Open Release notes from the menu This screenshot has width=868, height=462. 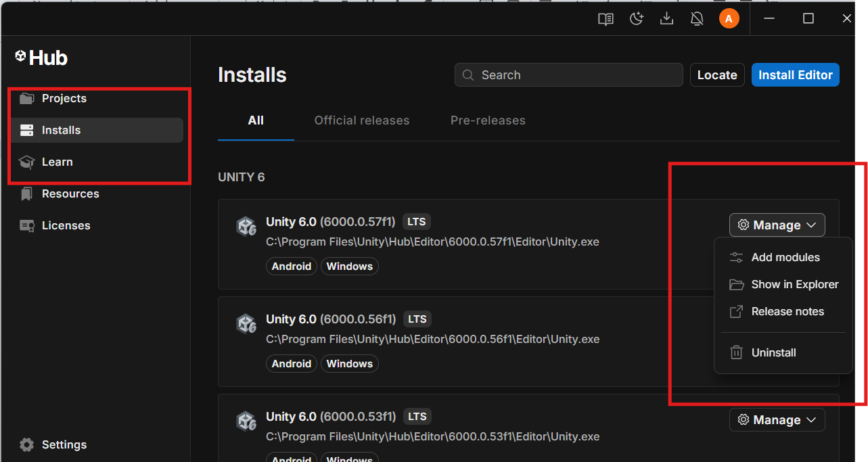point(783,312)
